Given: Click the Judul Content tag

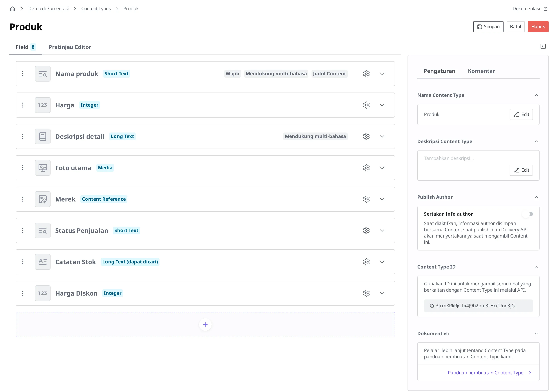Looking at the screenshot, I should [329, 74].
